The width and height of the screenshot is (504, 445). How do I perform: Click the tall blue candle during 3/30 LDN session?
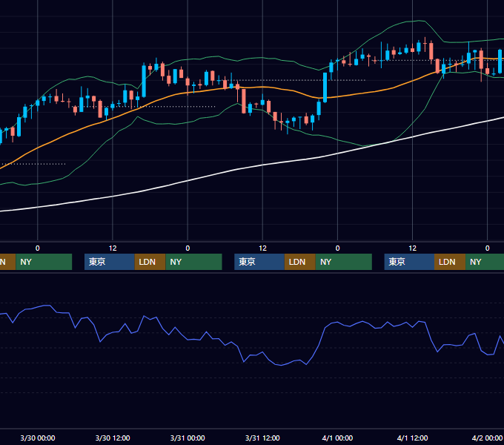pyautogui.click(x=144, y=81)
